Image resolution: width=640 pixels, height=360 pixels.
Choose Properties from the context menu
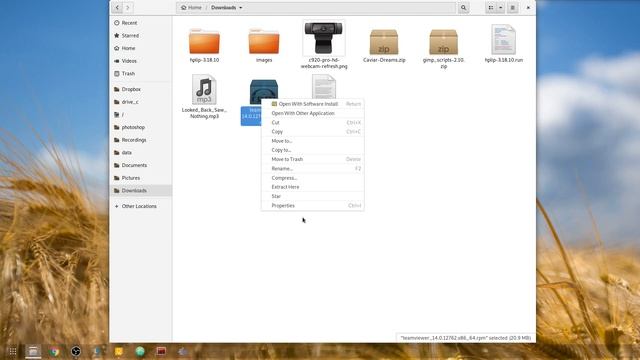(313, 206)
